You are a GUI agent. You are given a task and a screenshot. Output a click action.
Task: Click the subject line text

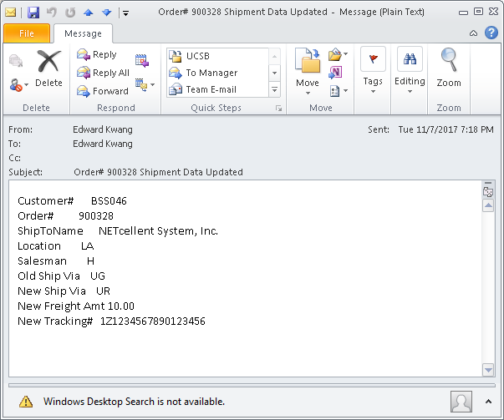pos(158,172)
